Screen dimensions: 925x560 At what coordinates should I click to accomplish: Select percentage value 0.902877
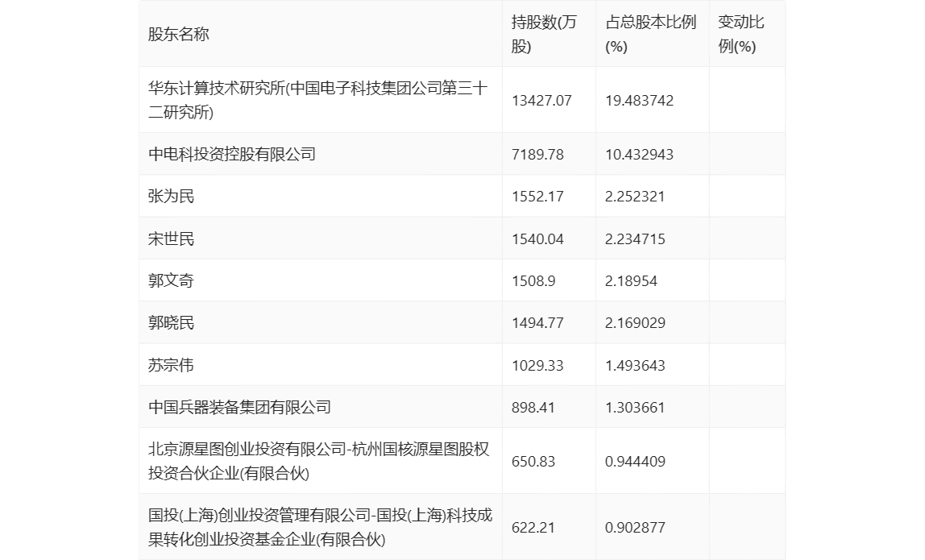point(635,528)
